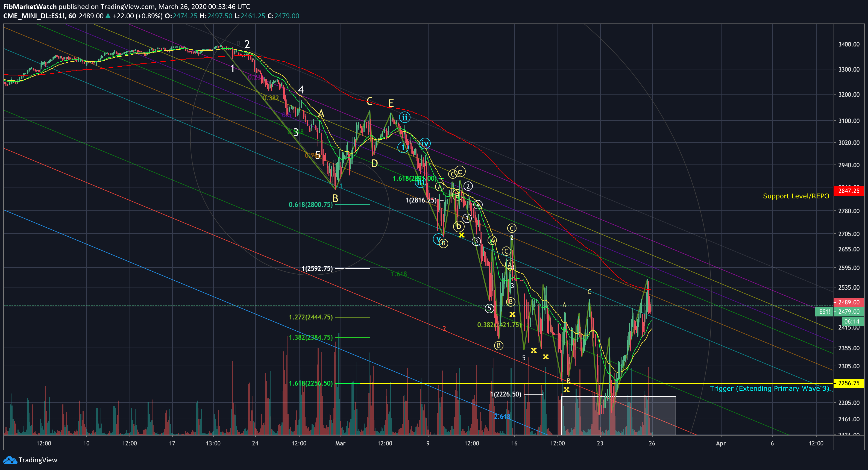Screen dimensions: 868x470
Task: Click the 3400.00 price scale value
Action: 849,44
